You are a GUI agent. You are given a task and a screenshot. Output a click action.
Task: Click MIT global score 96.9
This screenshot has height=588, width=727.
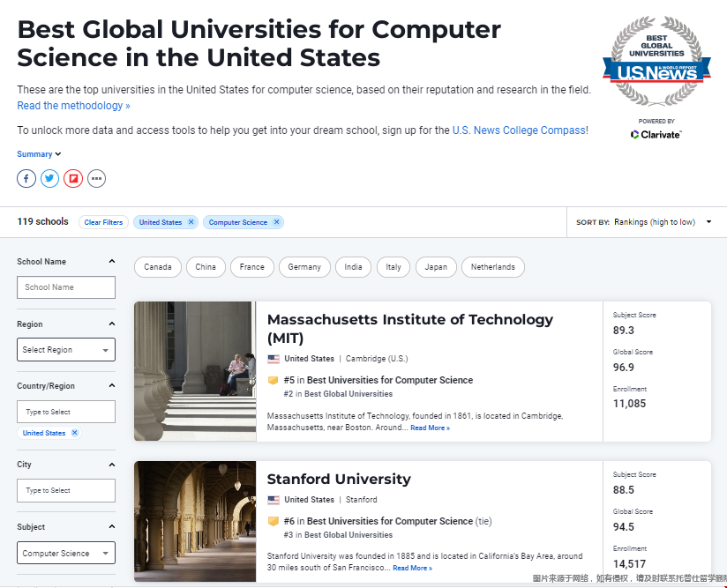tap(623, 368)
